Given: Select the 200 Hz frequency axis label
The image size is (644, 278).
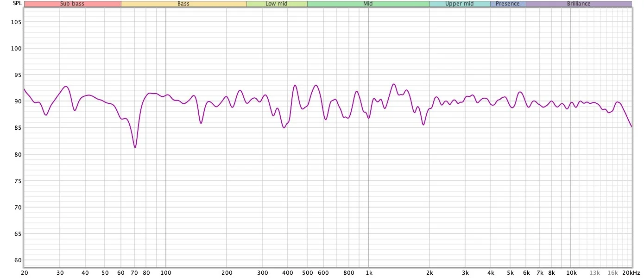Looking at the screenshot, I should coord(227,272).
